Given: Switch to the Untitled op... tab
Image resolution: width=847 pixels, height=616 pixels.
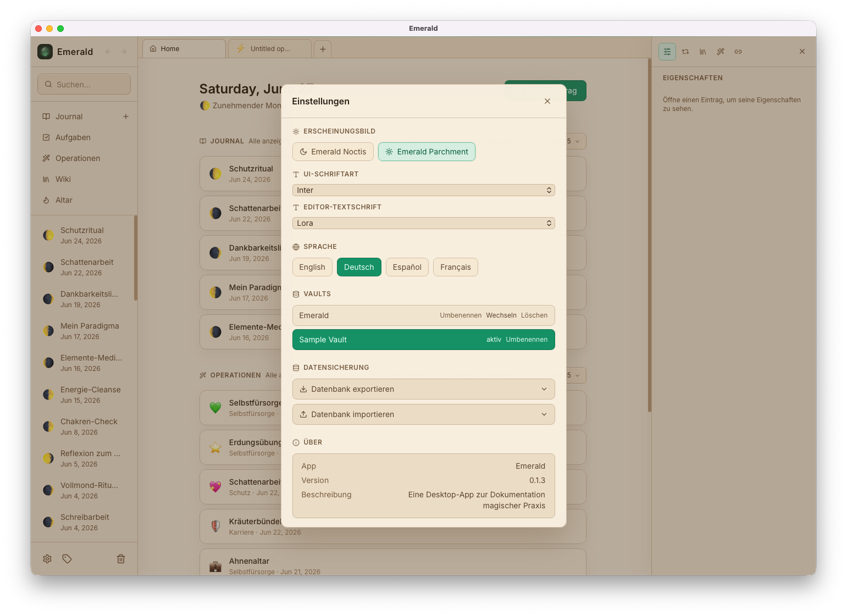Looking at the screenshot, I should point(270,49).
